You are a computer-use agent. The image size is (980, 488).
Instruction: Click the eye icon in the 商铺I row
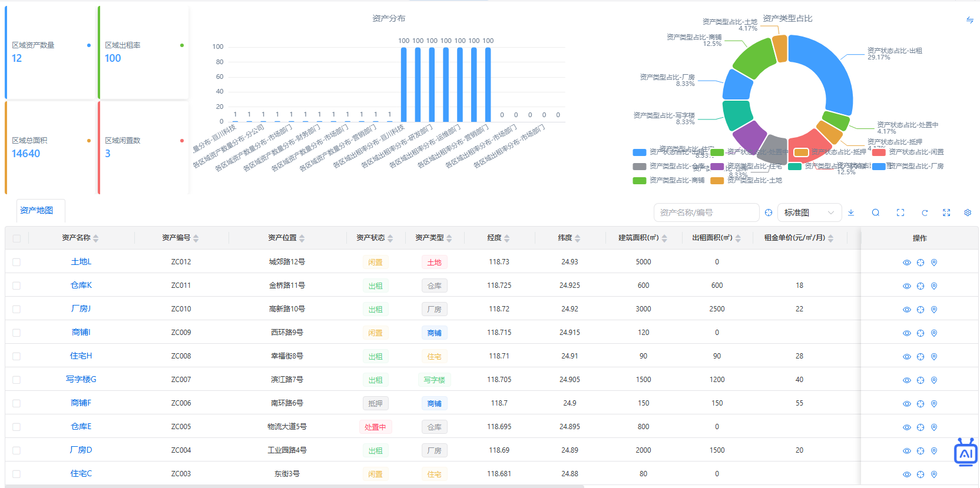point(907,333)
